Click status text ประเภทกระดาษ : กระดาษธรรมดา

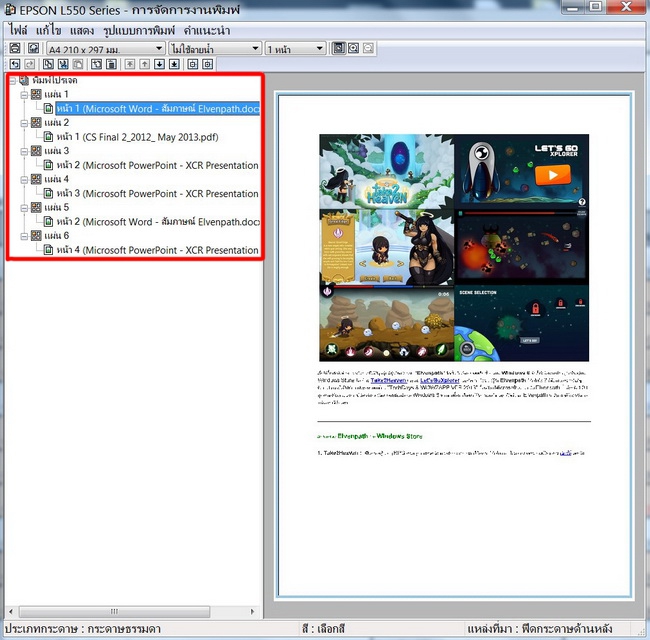82,629
